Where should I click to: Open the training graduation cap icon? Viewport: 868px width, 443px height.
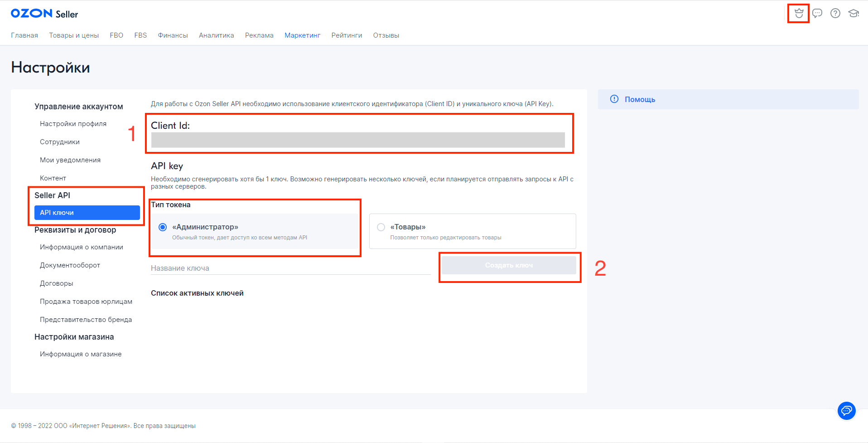pyautogui.click(x=854, y=13)
